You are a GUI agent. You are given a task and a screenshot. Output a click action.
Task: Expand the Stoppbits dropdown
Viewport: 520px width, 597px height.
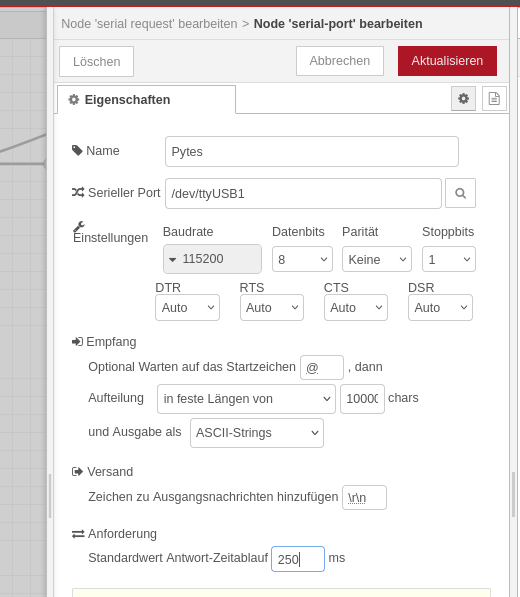449,259
